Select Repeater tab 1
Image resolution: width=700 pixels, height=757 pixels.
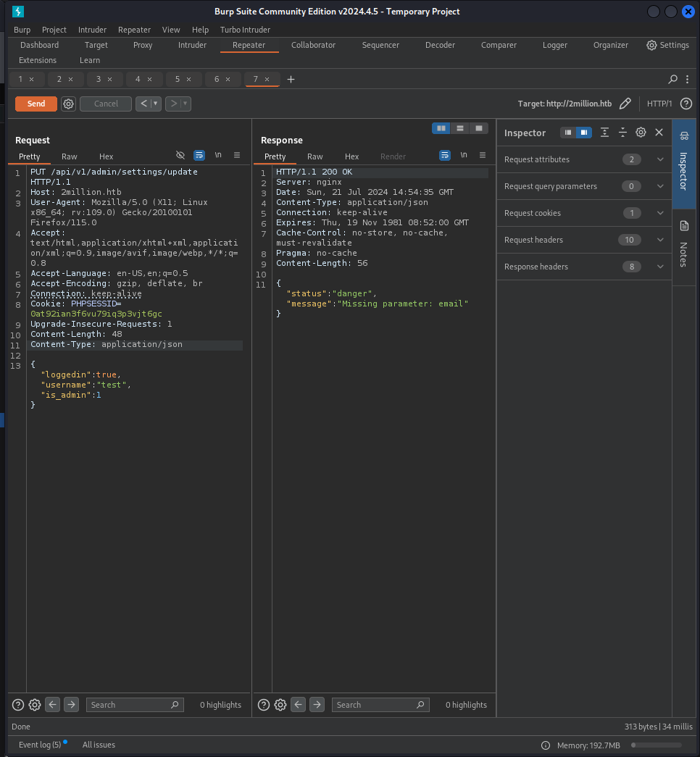[x=20, y=79]
